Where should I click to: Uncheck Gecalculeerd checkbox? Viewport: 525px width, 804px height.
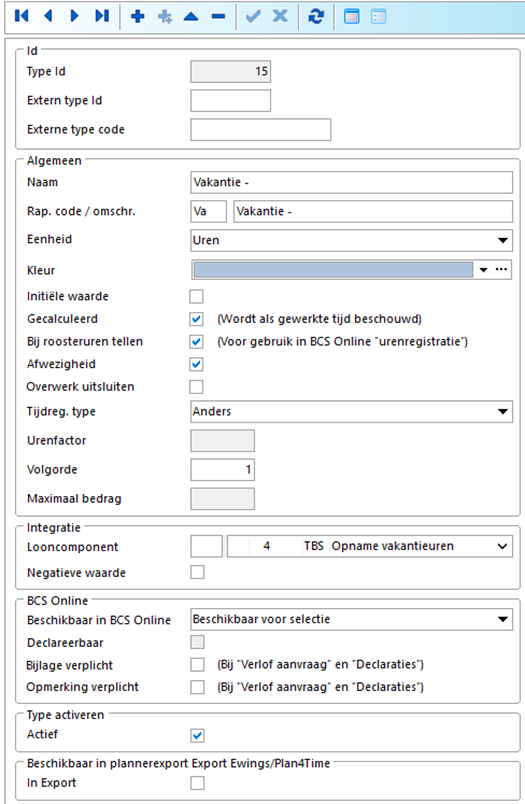[196, 319]
